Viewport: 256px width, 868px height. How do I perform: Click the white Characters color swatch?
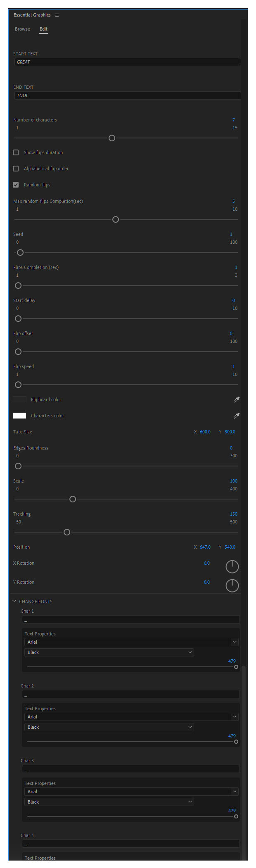click(x=19, y=416)
